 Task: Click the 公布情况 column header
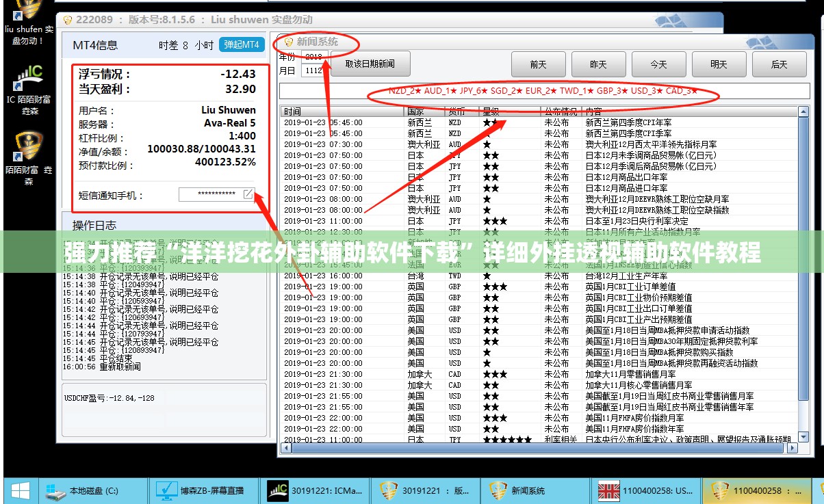[561, 111]
